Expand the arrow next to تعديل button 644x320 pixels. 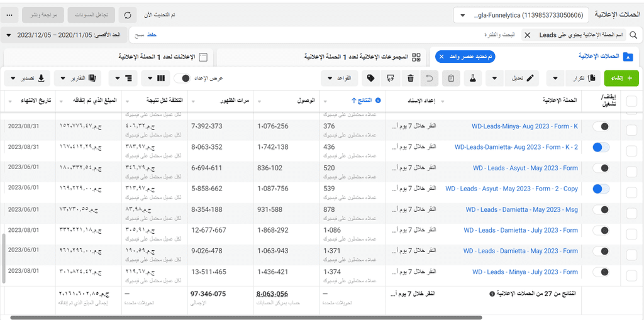[494, 78]
